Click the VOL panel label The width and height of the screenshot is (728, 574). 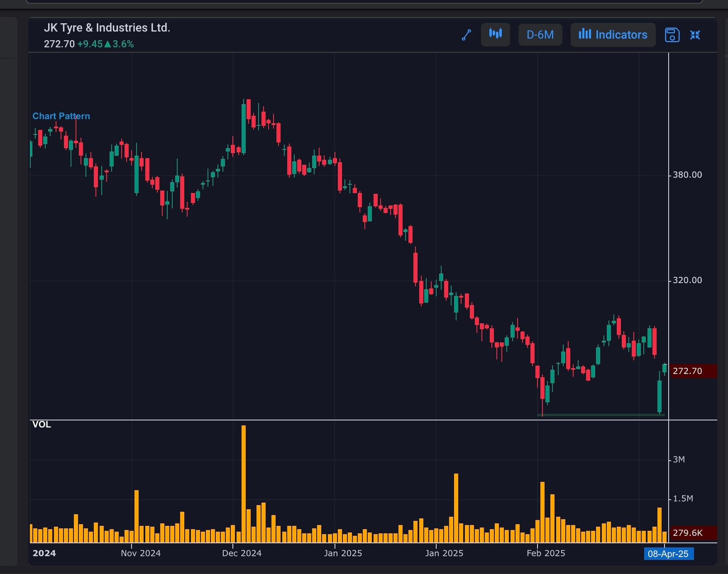point(42,424)
